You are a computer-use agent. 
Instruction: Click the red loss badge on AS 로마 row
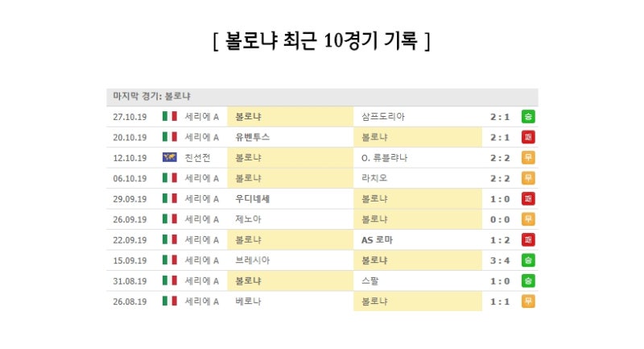(x=528, y=239)
